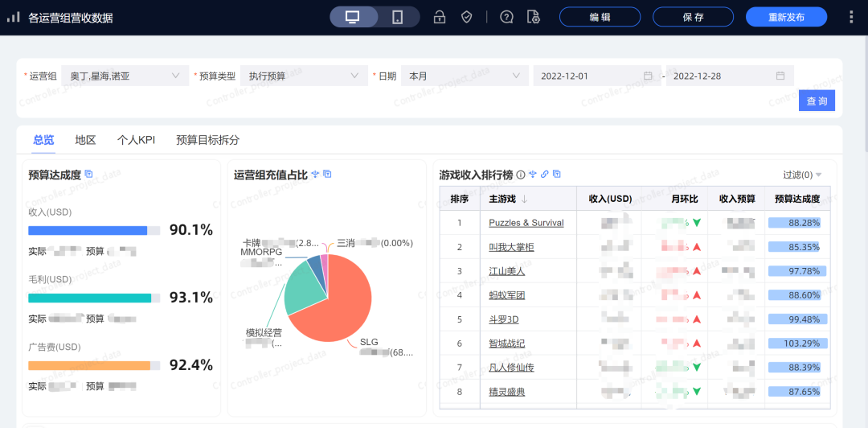
Task: Open 精灵盛典 game link
Action: coord(506,392)
